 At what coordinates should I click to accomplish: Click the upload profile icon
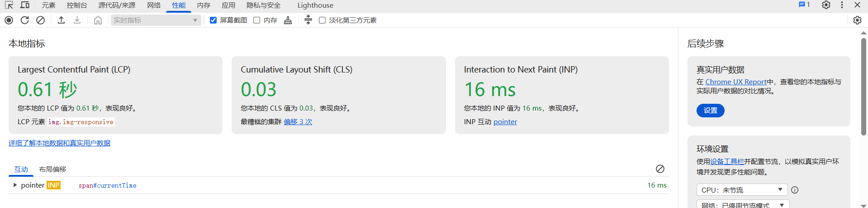coord(61,20)
